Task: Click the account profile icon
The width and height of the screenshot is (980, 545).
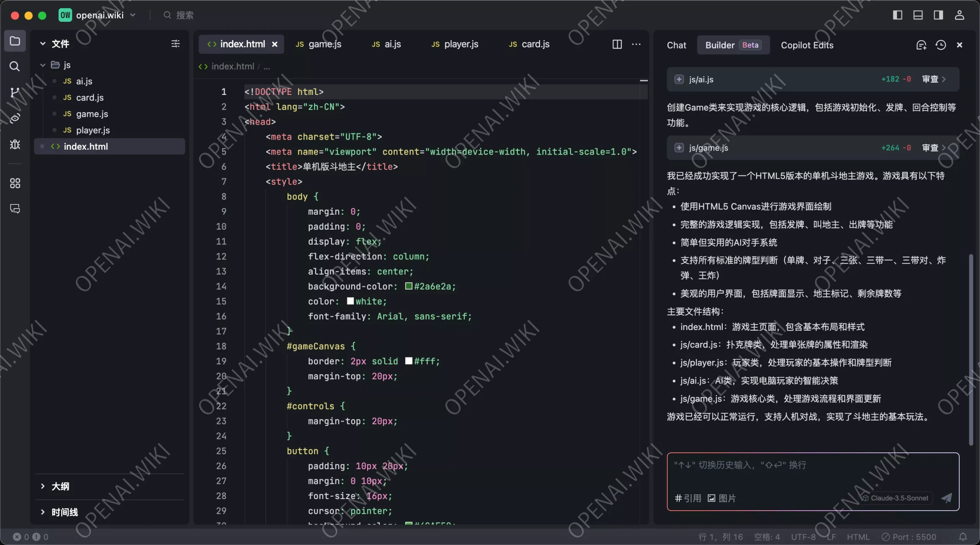Action: coord(959,15)
